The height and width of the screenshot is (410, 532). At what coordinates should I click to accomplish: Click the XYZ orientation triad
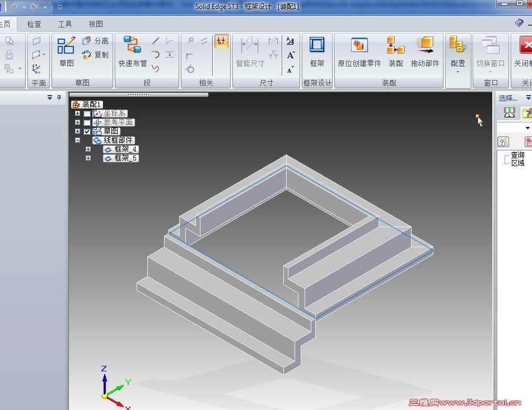coord(116,388)
